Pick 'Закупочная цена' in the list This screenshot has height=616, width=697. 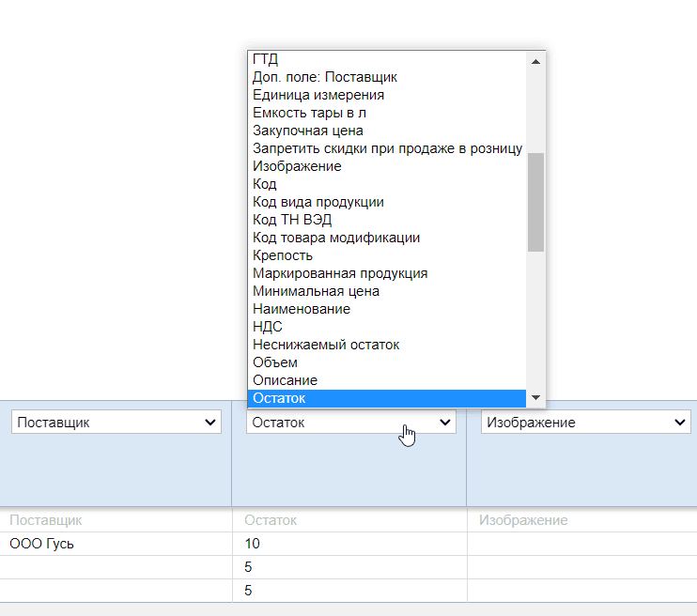308,131
